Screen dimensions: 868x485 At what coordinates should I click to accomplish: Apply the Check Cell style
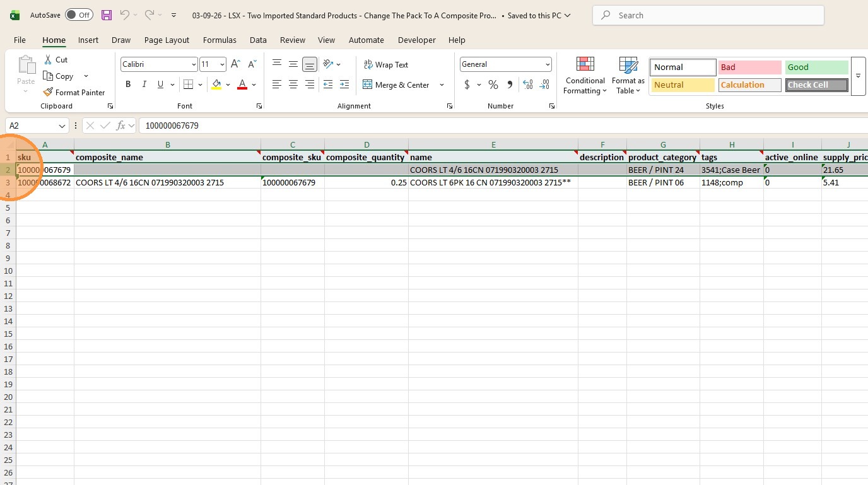(x=817, y=85)
